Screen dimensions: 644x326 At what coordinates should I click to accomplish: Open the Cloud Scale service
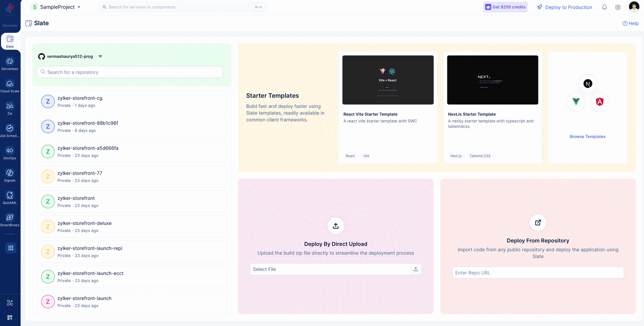point(10,86)
